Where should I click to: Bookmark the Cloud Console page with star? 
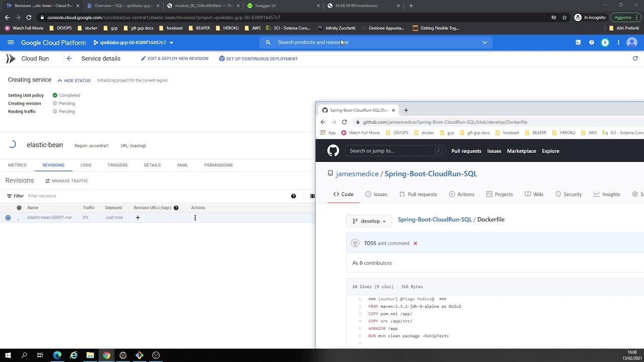click(565, 17)
